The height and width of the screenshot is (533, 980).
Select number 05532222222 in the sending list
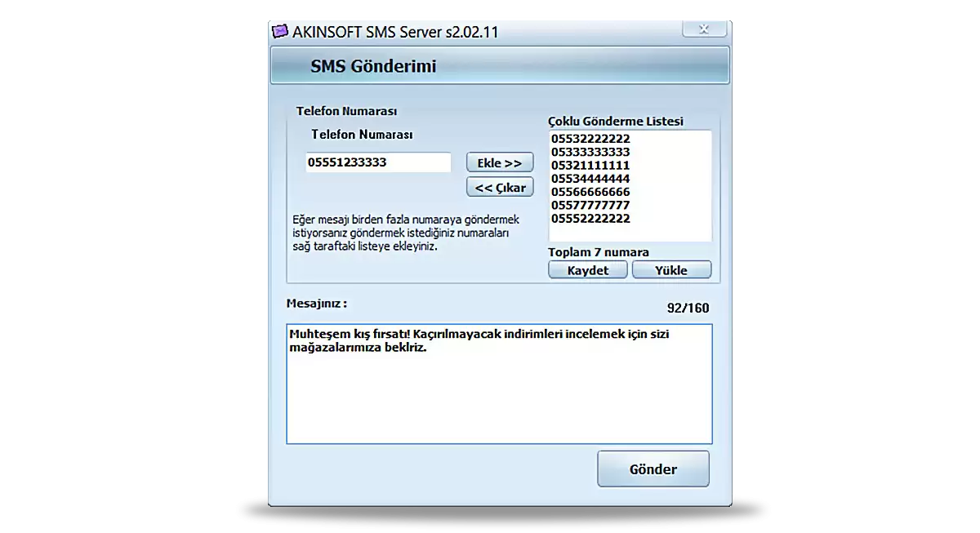pyautogui.click(x=589, y=138)
